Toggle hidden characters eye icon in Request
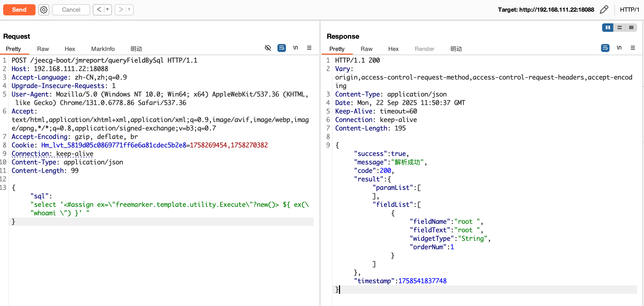Screen dimensions: 644x306 coord(268,48)
